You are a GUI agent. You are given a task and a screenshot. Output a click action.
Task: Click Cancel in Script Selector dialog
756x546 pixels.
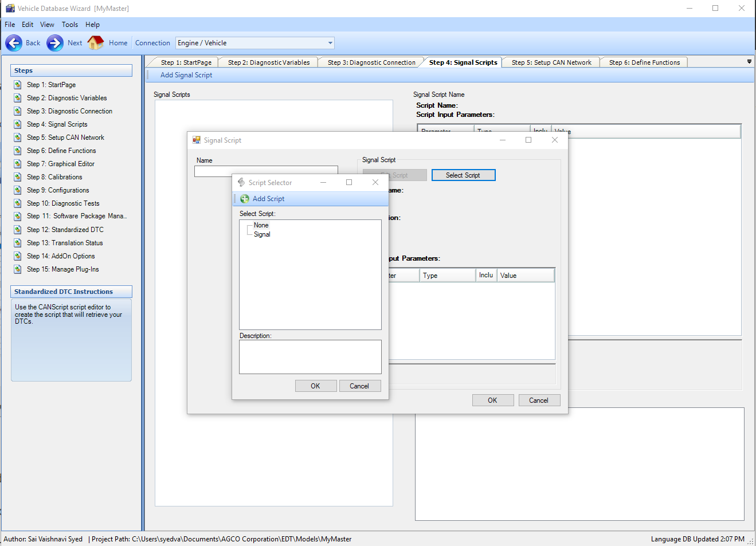pyautogui.click(x=360, y=386)
